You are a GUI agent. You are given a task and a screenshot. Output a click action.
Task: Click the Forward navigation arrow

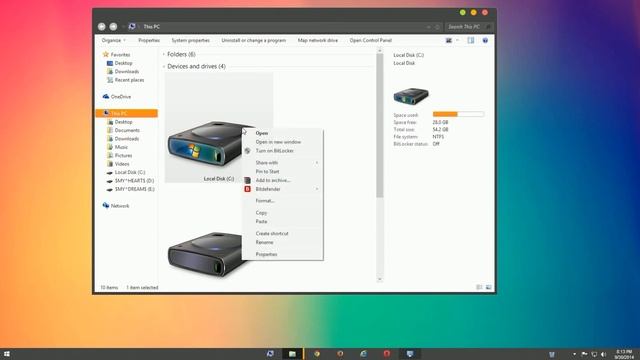click(x=113, y=27)
